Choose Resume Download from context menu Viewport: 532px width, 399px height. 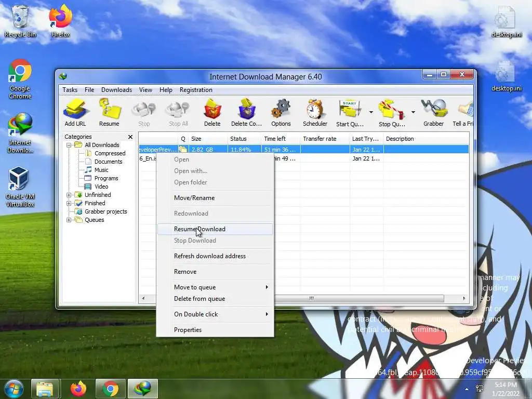215,229
